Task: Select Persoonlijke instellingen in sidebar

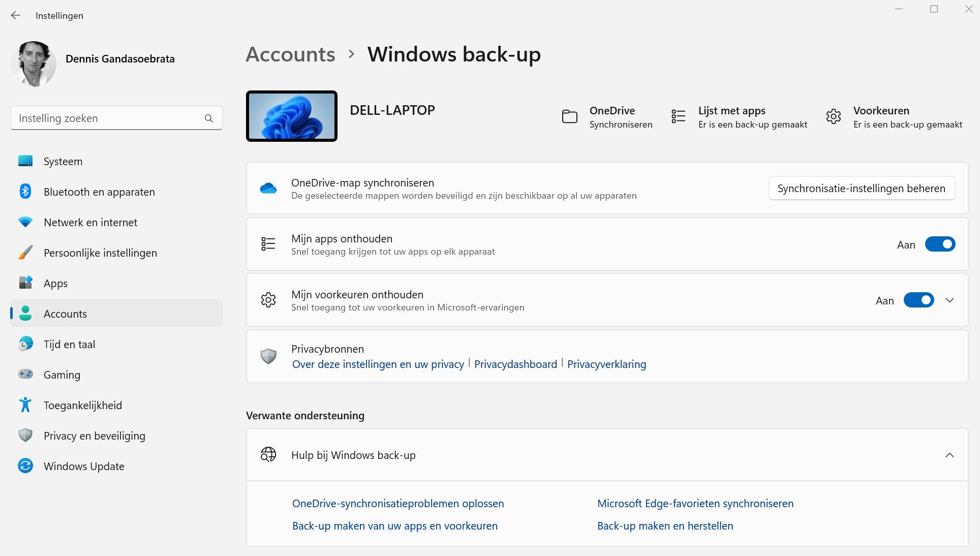Action: click(100, 253)
